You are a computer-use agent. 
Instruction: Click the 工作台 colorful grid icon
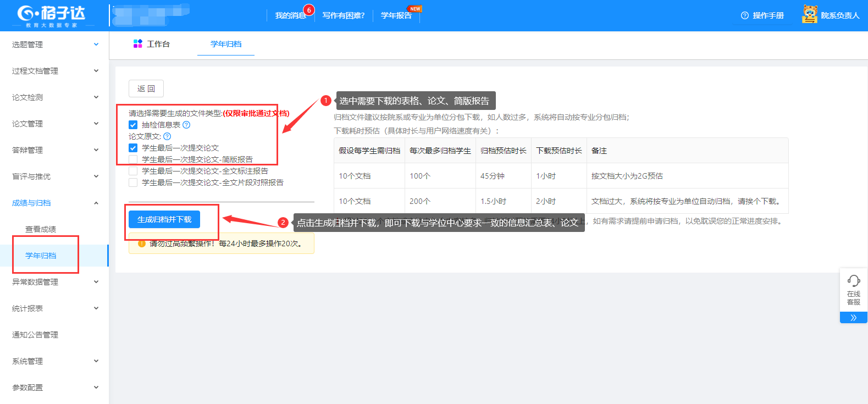138,44
